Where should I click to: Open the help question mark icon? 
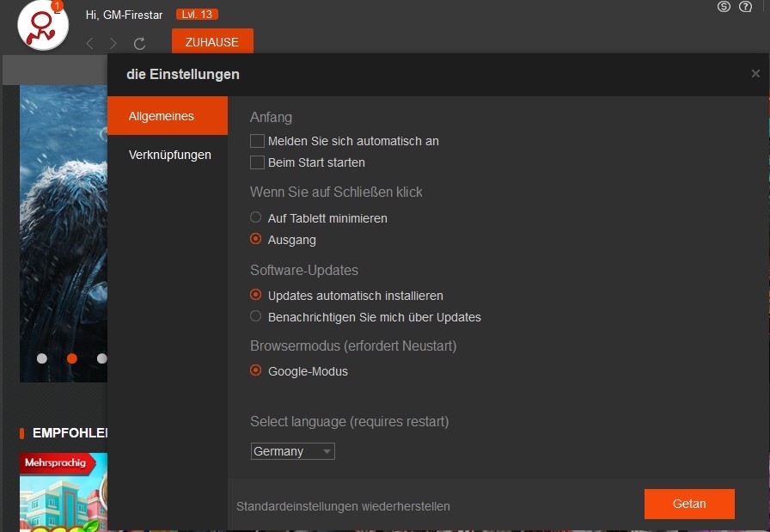(x=745, y=7)
